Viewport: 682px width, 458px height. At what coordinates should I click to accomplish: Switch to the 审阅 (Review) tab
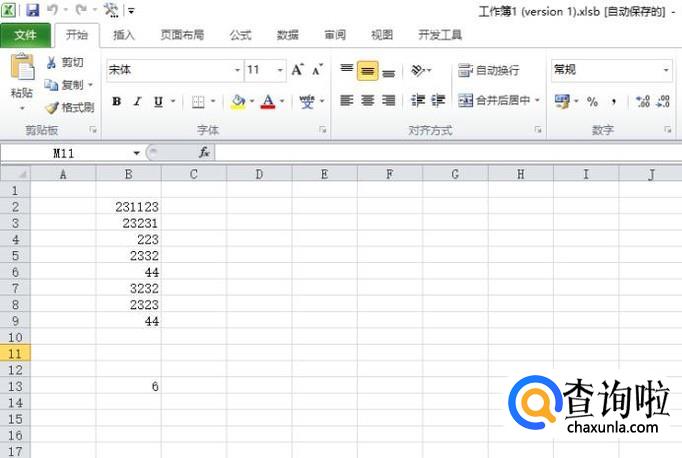(335, 35)
